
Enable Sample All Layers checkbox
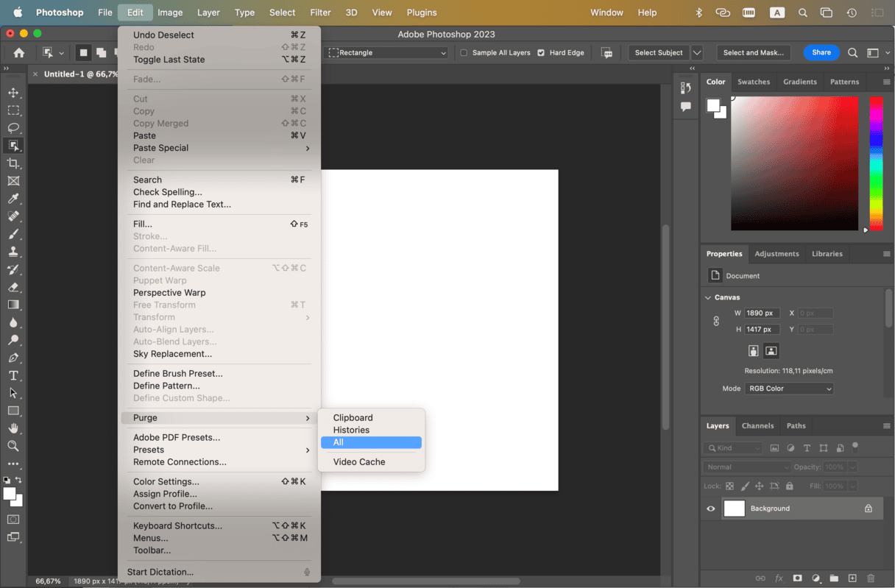click(464, 53)
